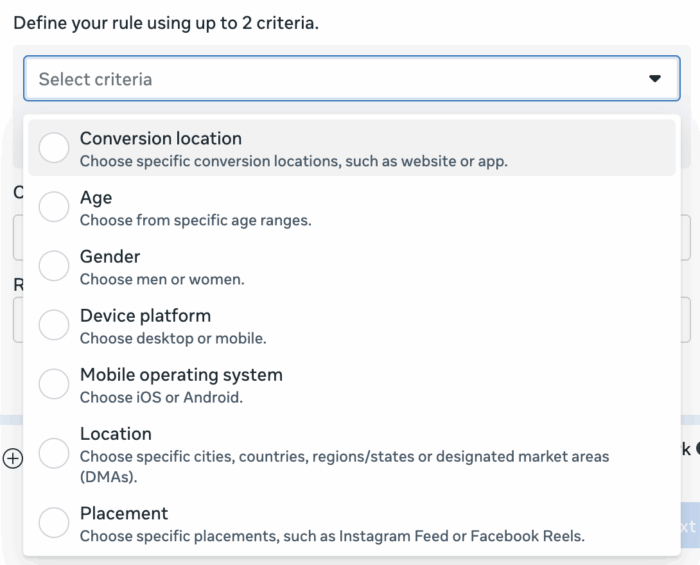The width and height of the screenshot is (700, 565).
Task: Click the Location option title
Action: 116,434
